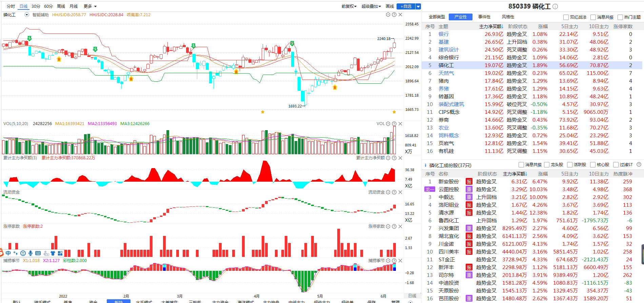644x303 pixels.
Task: Toggle punctuation mode in input method bar
Action: click(x=15, y=253)
